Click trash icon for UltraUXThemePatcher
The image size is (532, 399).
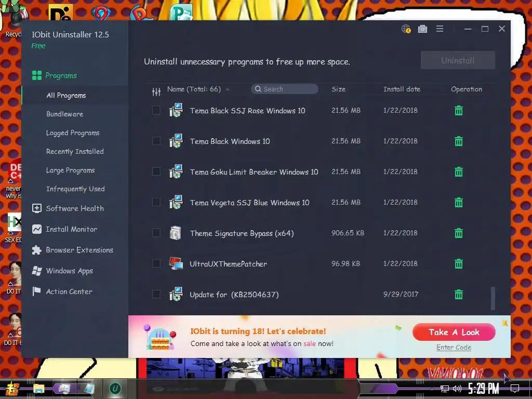[x=458, y=263]
